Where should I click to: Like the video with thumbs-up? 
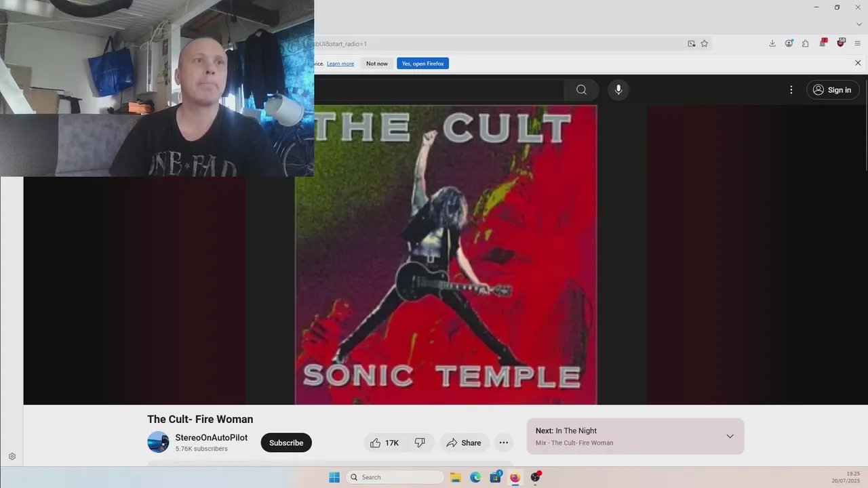coord(384,443)
